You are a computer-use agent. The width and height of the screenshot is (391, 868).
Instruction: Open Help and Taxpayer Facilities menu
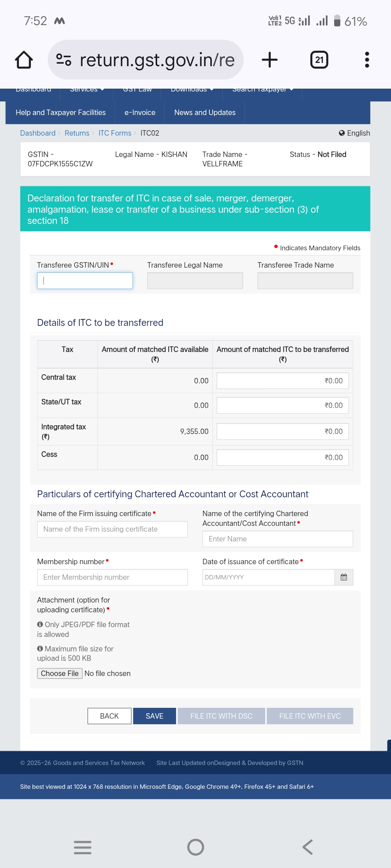coord(60,112)
